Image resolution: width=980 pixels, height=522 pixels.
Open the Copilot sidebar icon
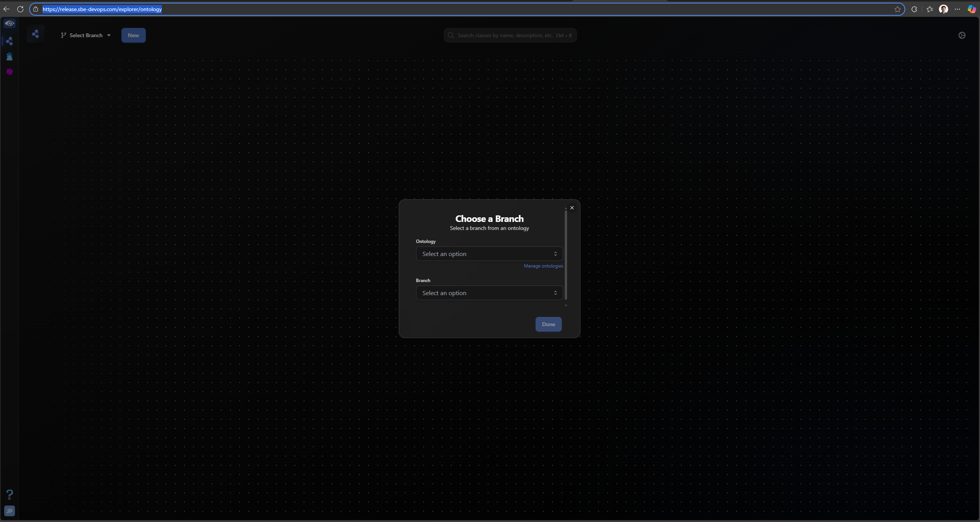pos(971,9)
